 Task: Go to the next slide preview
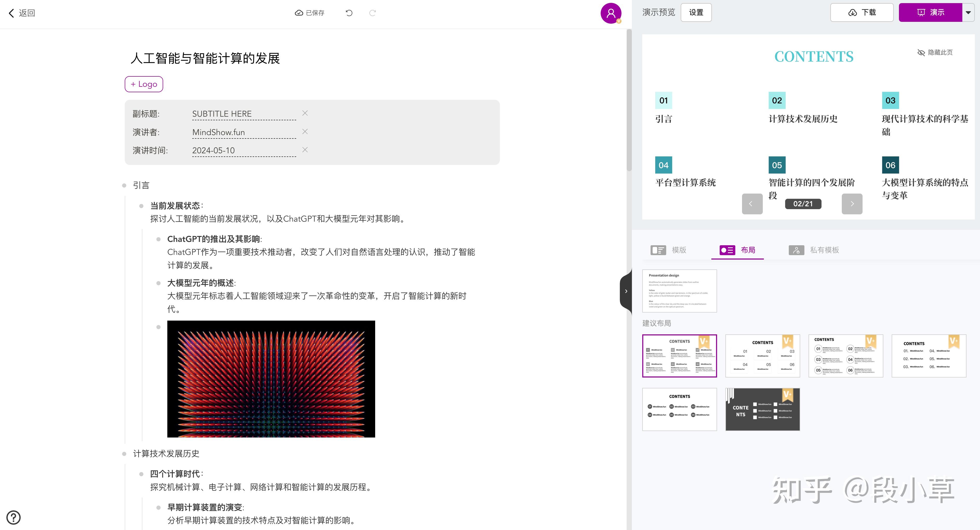pyautogui.click(x=852, y=203)
